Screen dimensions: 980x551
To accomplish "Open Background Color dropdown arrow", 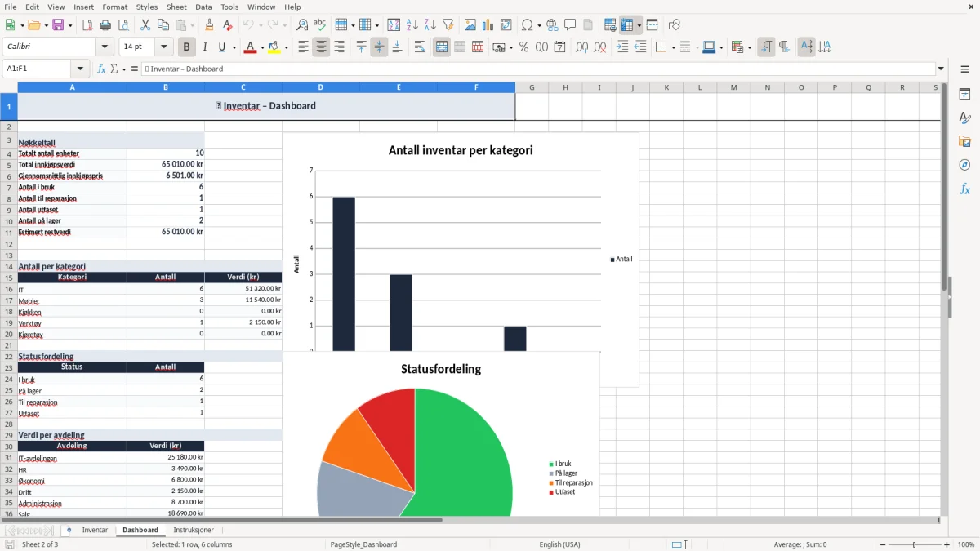I will [x=287, y=47].
